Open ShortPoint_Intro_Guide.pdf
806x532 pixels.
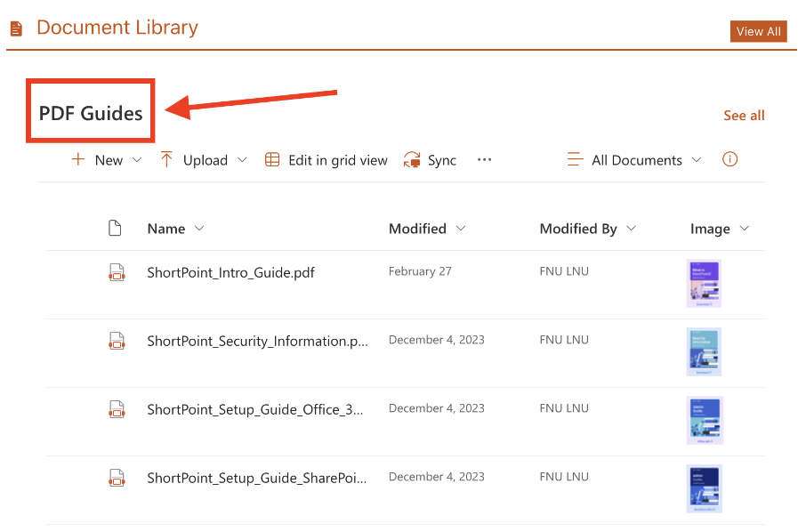230,272
